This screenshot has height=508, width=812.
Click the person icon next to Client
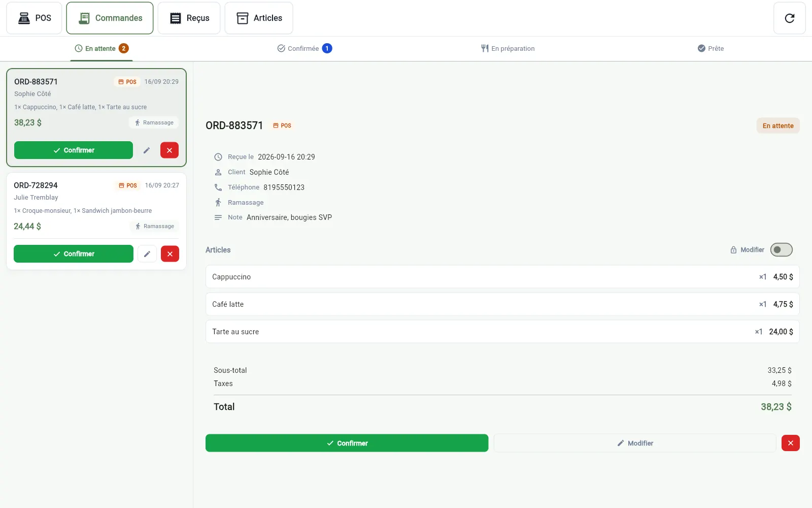pos(218,172)
